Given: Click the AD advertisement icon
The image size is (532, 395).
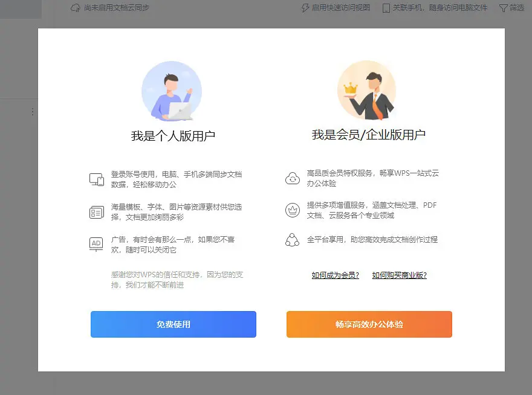Looking at the screenshot, I should point(96,244).
